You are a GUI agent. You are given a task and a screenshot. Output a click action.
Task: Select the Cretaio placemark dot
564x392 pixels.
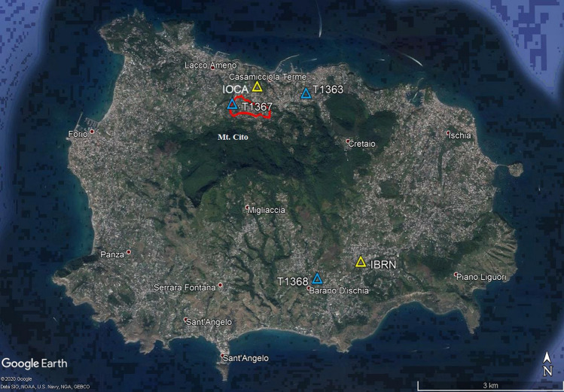(348, 141)
